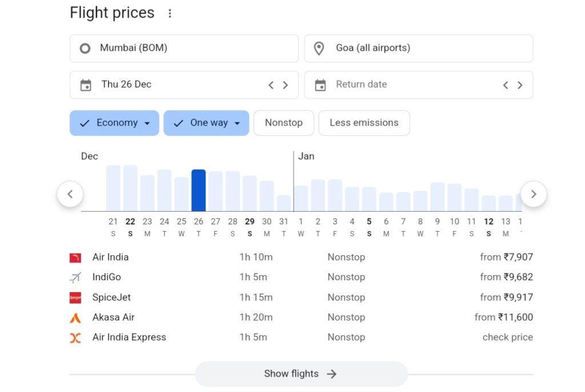Select the price bar for 5 Jan
This screenshot has height=392, width=585.
[x=369, y=199]
